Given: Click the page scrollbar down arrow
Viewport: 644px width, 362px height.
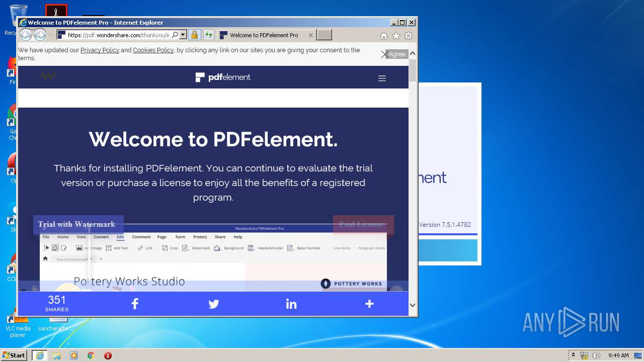Looking at the screenshot, I should [x=413, y=305].
